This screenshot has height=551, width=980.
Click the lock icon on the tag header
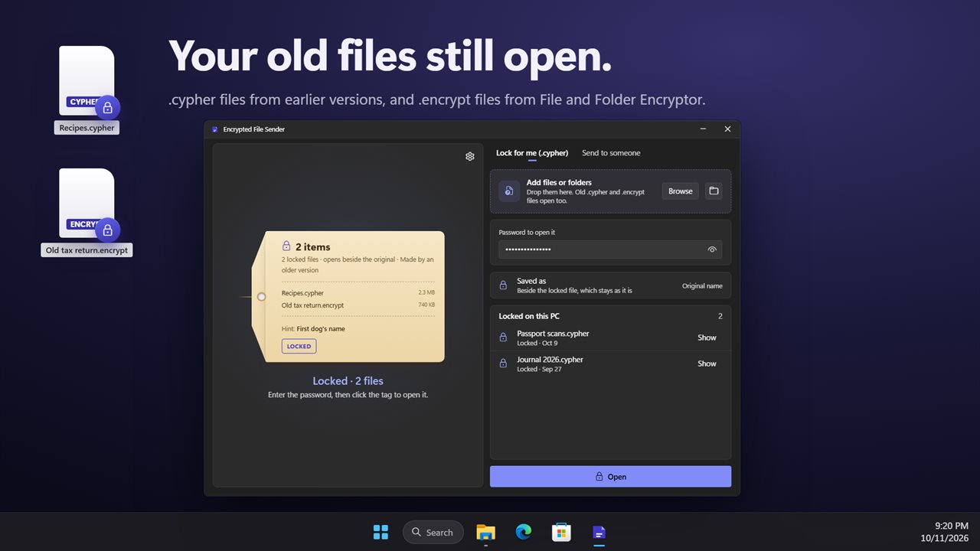pos(286,246)
